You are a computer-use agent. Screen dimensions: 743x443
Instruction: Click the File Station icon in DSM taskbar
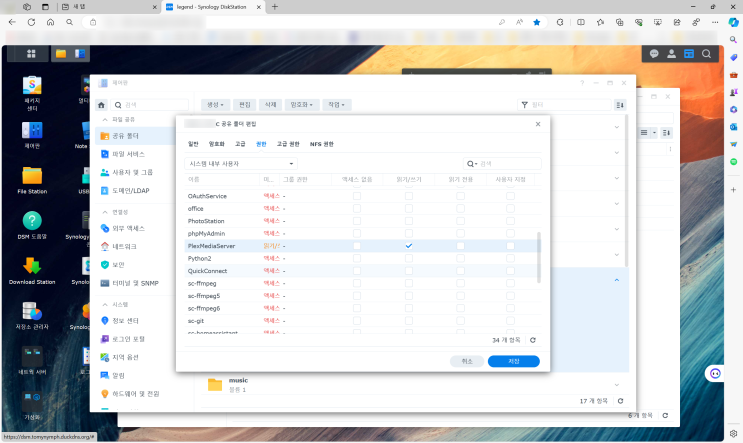(61, 54)
